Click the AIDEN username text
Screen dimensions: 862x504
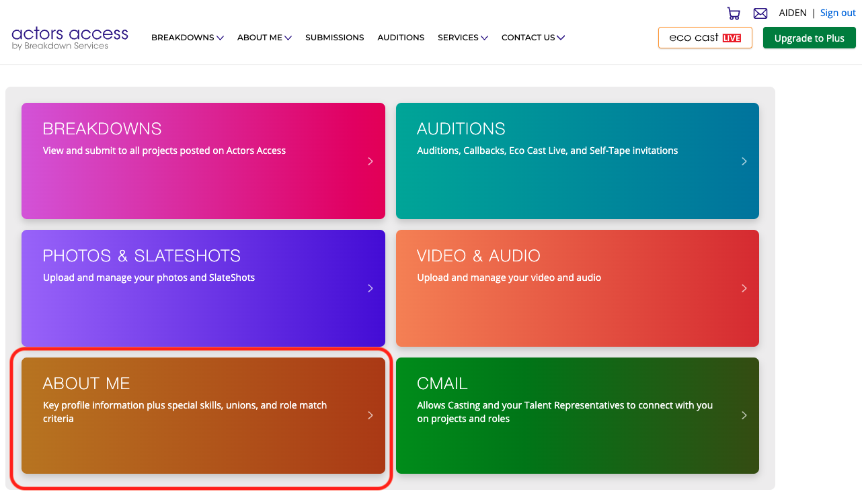pos(793,13)
